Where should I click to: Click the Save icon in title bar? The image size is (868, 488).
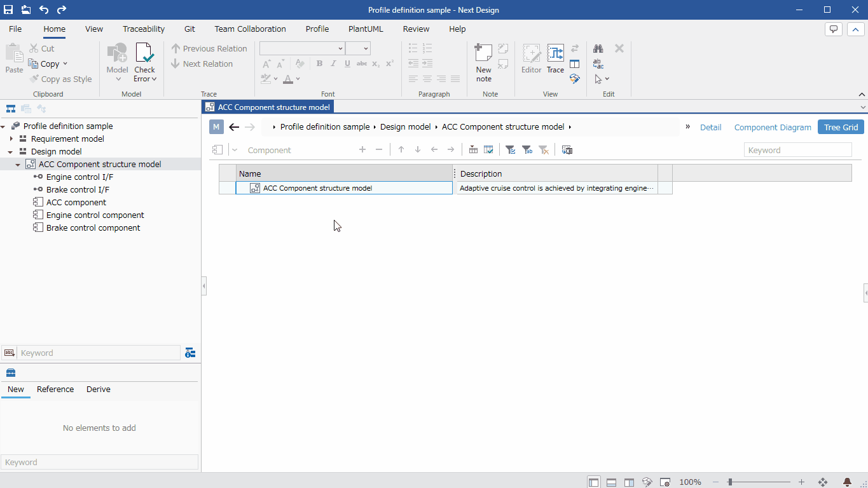pos(8,10)
